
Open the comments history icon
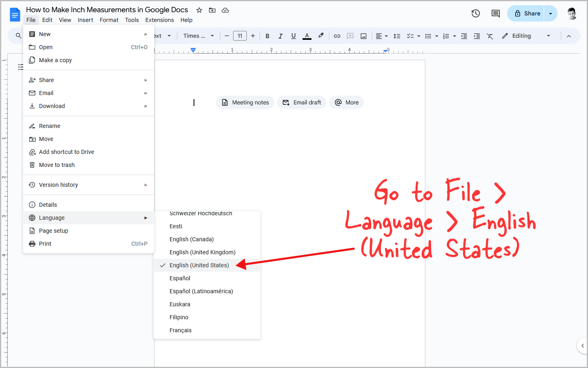coord(495,13)
